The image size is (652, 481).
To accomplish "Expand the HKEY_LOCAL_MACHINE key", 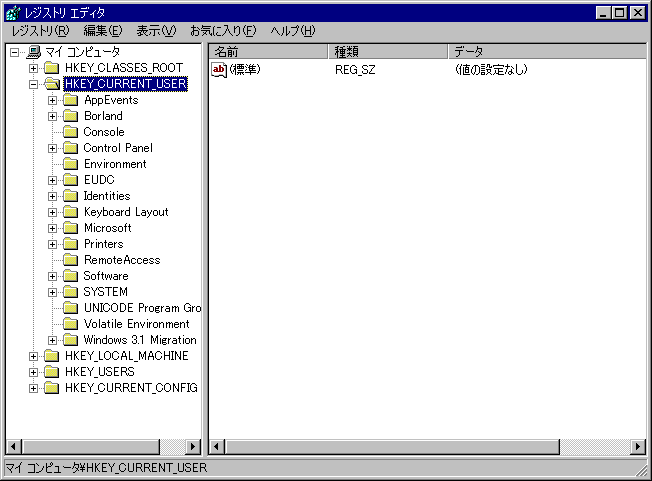I will pos(34,356).
